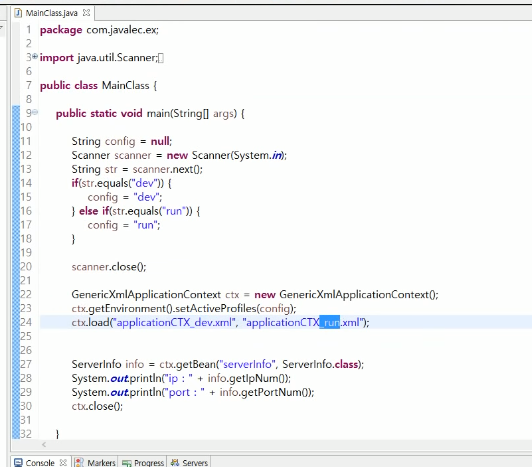Click the Progress tab icon

[x=127, y=463]
